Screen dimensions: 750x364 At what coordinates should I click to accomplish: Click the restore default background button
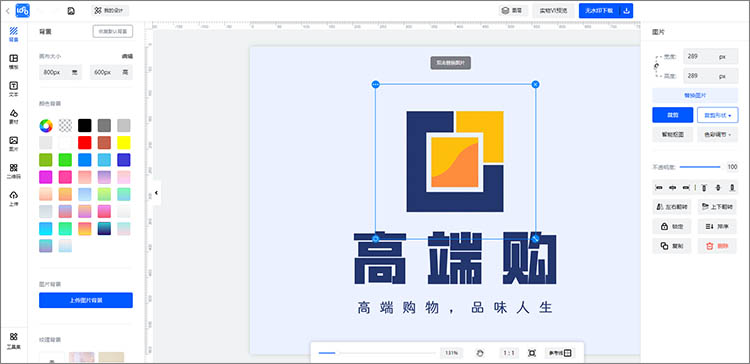[x=113, y=32]
